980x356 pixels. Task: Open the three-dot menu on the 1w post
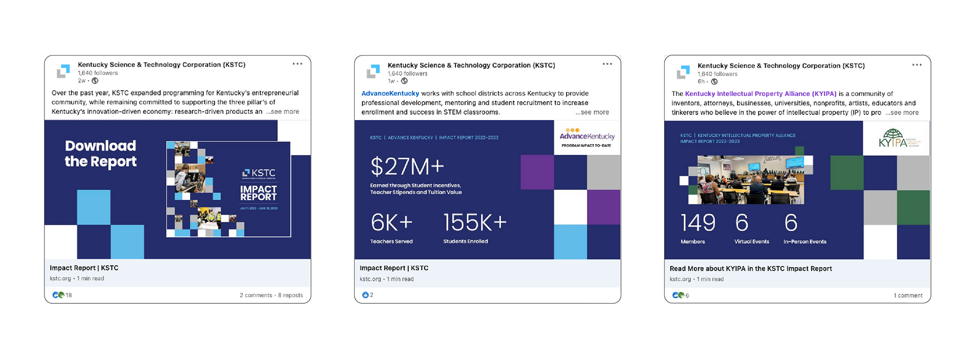[607, 64]
